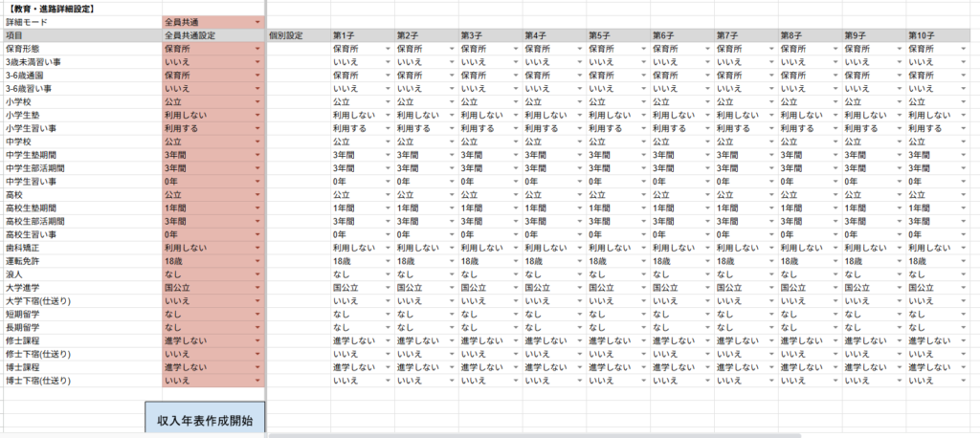The width and height of the screenshot is (980, 438).
Task: Select the 【教育・進路詳細設定】 title cell
Action: (57, 9)
